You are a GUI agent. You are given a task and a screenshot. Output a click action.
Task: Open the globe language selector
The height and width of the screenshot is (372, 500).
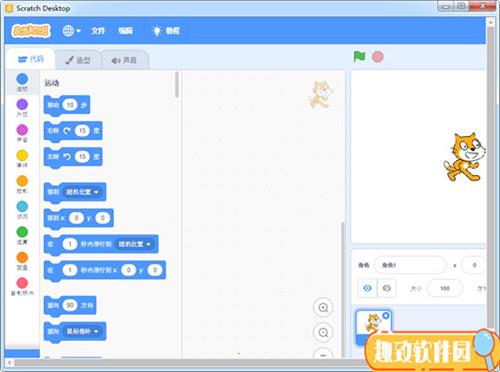tap(71, 31)
